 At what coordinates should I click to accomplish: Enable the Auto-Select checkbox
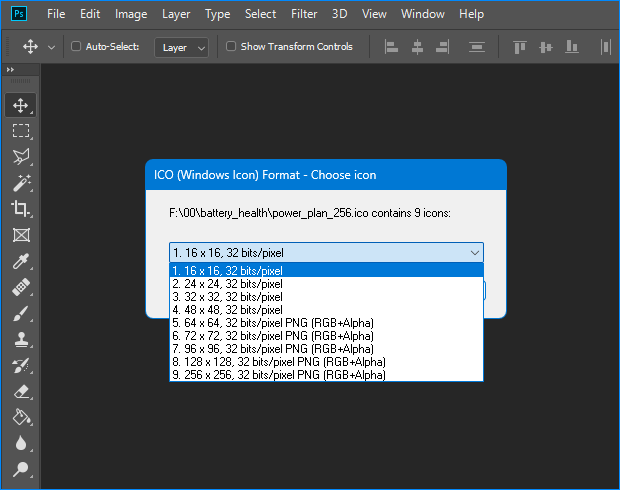[x=76, y=46]
